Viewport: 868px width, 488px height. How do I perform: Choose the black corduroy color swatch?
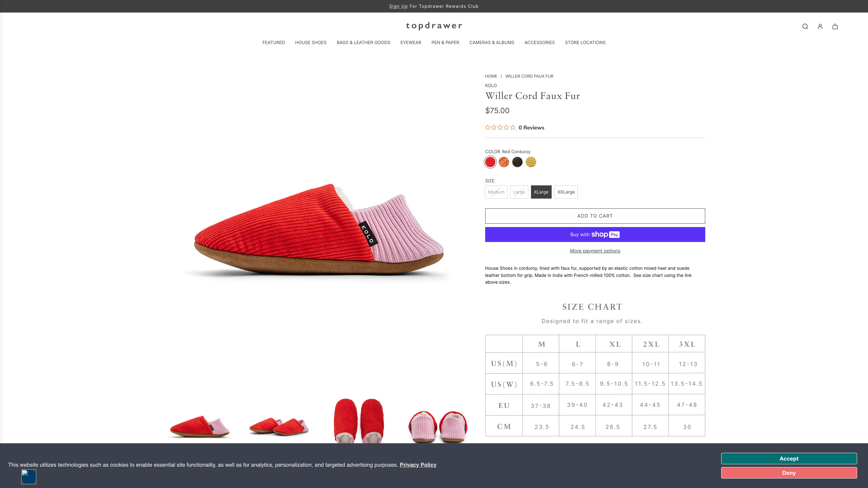(x=517, y=162)
